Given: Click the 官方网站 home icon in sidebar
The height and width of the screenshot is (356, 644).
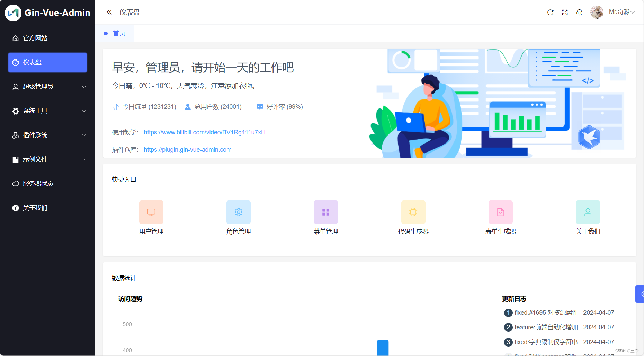Looking at the screenshot, I should [x=15, y=38].
